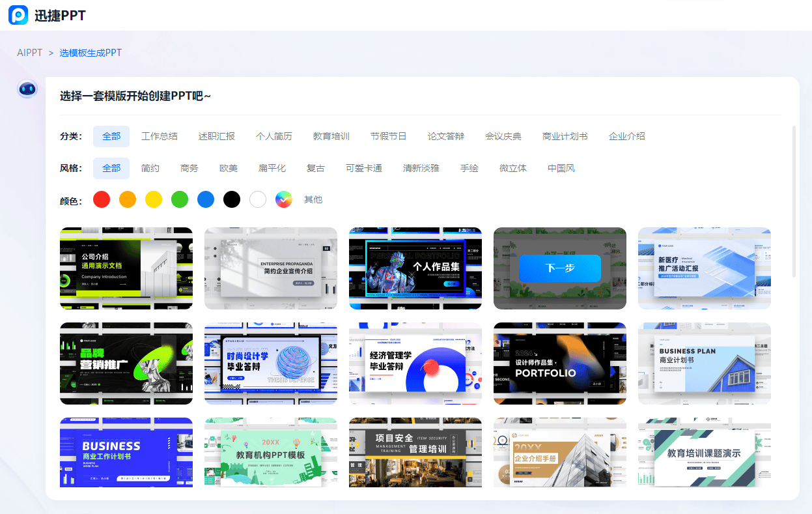Choose the green color swatch
812x514 pixels.
coord(180,199)
